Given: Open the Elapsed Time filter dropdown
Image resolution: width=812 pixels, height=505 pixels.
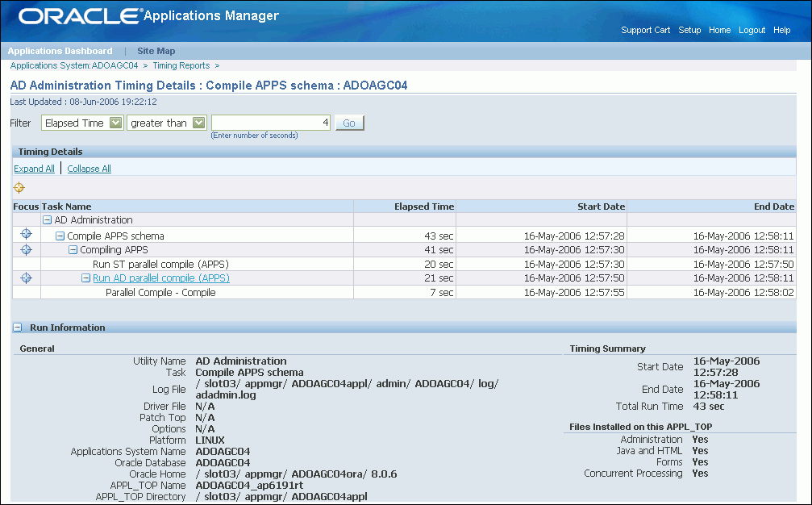Looking at the screenshot, I should coord(116,123).
